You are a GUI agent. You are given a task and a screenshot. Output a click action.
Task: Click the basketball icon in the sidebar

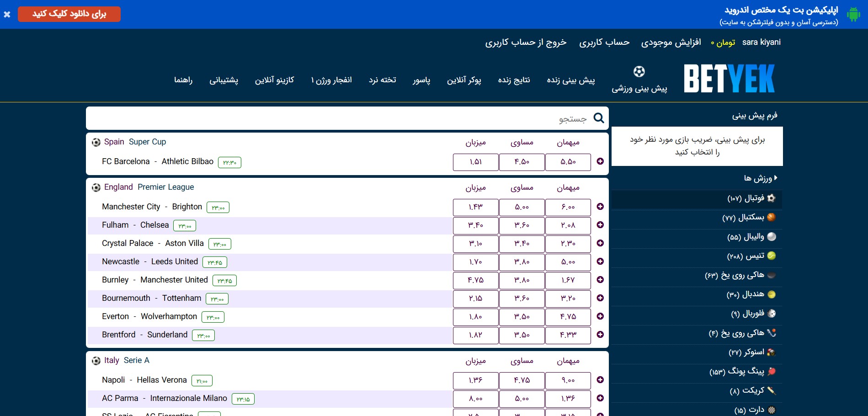(771, 218)
